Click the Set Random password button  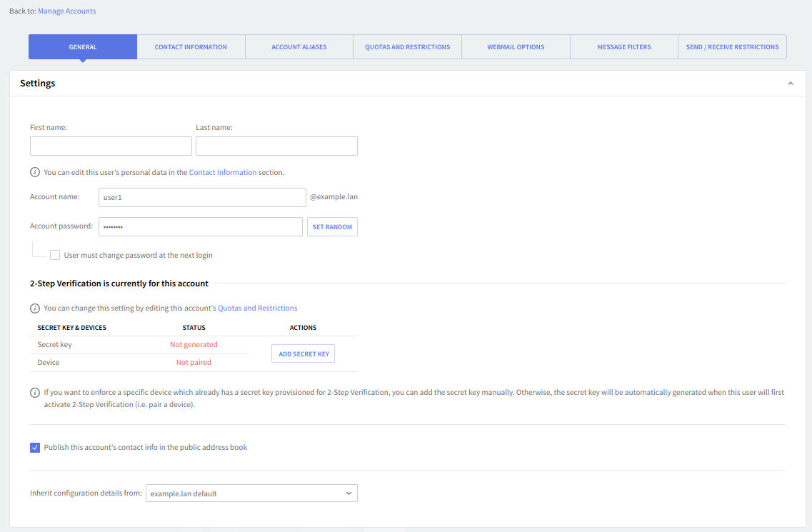click(x=332, y=227)
